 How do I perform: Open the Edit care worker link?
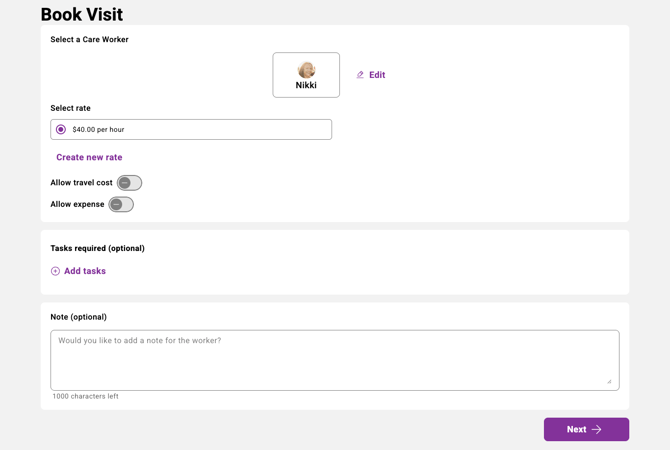pyautogui.click(x=377, y=75)
